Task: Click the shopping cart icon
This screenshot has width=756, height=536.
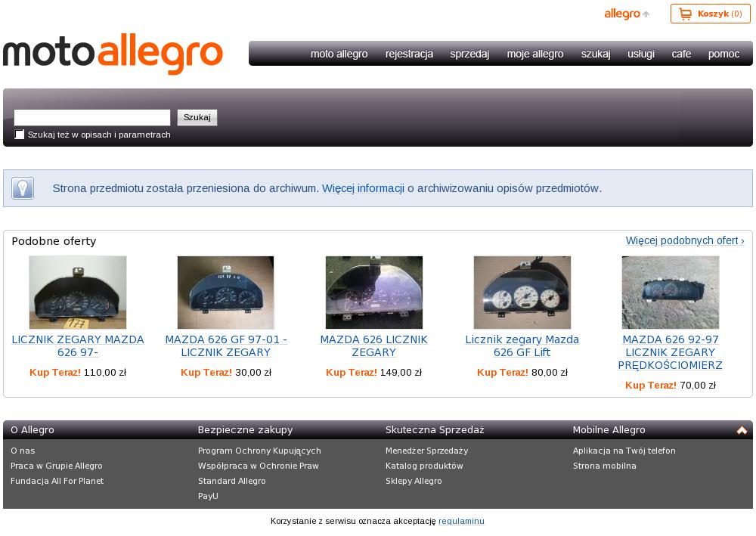Action: click(685, 14)
